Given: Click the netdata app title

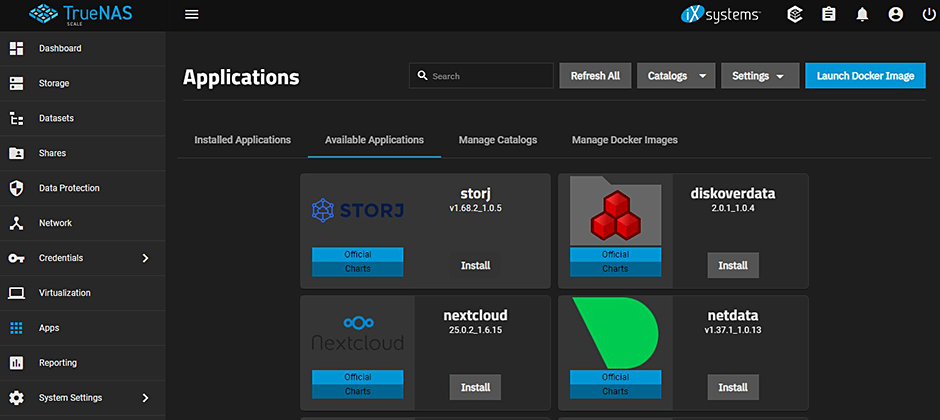Looking at the screenshot, I should point(733,315).
